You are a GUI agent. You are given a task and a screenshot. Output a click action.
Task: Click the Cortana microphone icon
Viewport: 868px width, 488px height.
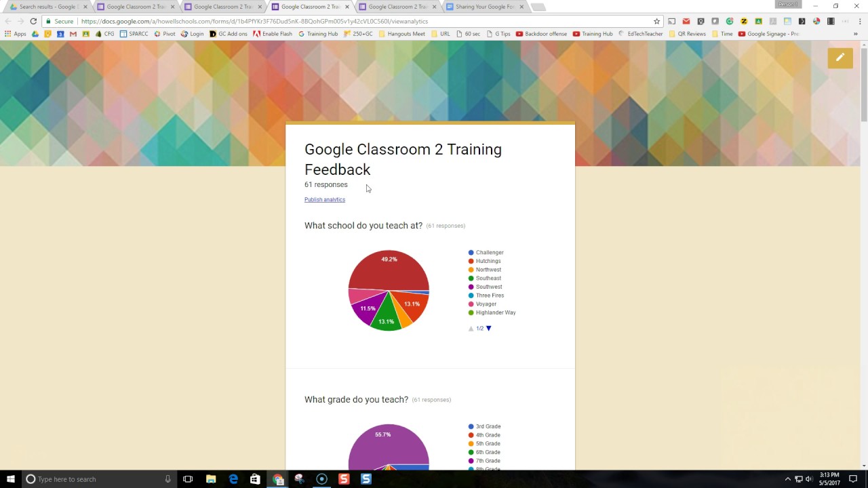(x=167, y=479)
